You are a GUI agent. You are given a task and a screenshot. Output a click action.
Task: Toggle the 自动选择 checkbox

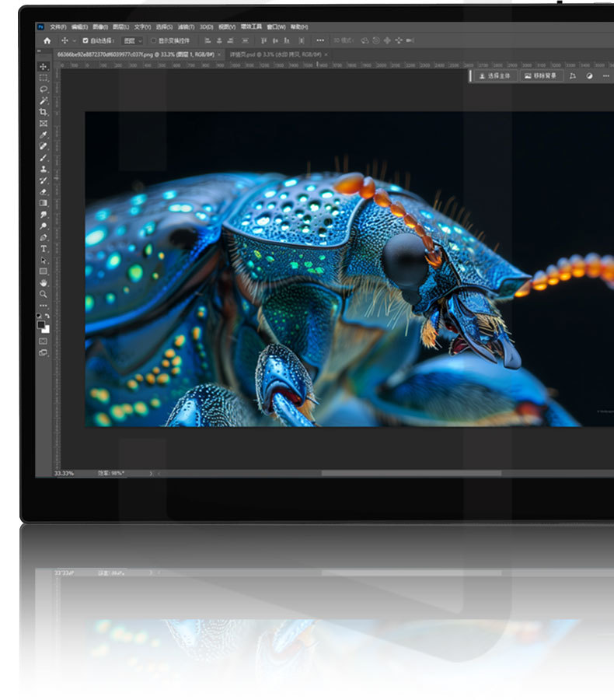click(x=85, y=40)
